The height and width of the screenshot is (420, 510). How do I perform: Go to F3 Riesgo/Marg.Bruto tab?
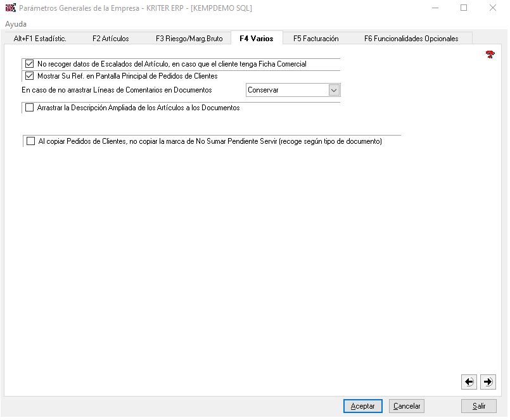coord(189,39)
